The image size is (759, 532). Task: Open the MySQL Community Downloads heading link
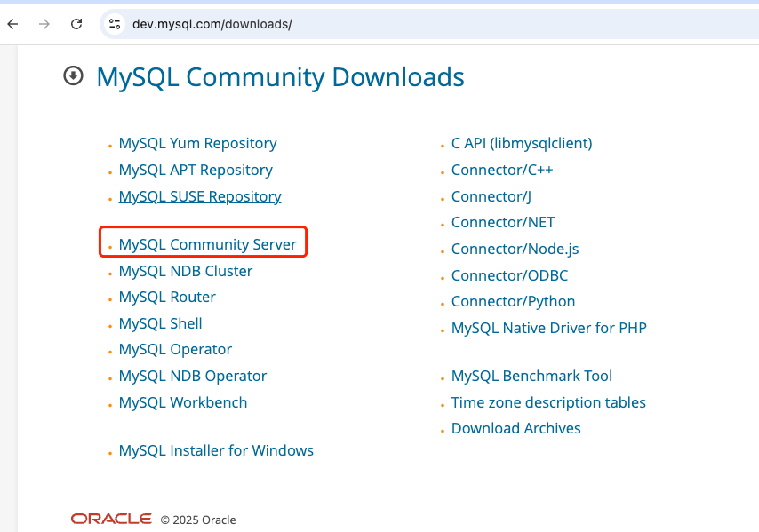[x=280, y=77]
